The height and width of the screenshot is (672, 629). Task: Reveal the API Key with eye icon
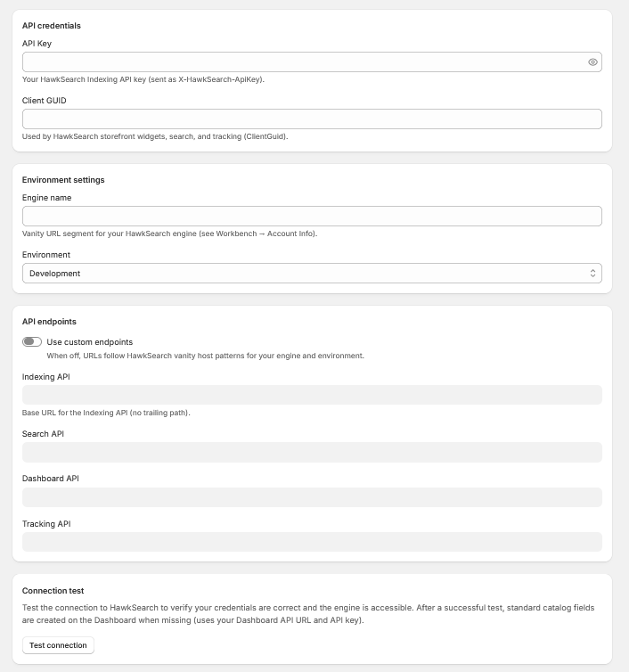[592, 62]
